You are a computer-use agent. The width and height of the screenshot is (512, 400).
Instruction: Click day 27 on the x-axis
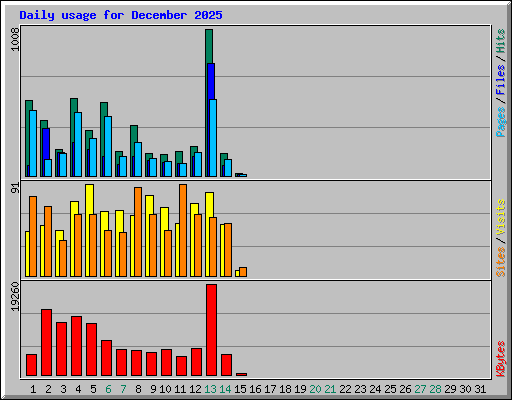tap(420, 389)
